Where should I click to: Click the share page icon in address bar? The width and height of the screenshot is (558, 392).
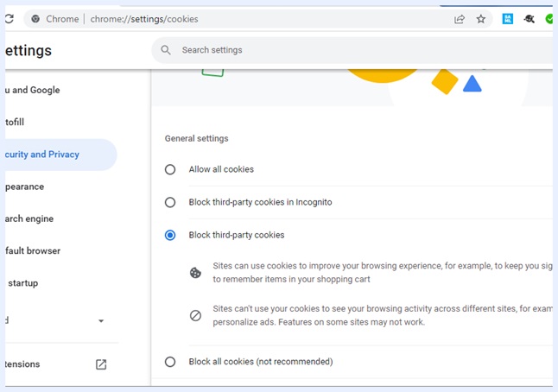point(460,19)
